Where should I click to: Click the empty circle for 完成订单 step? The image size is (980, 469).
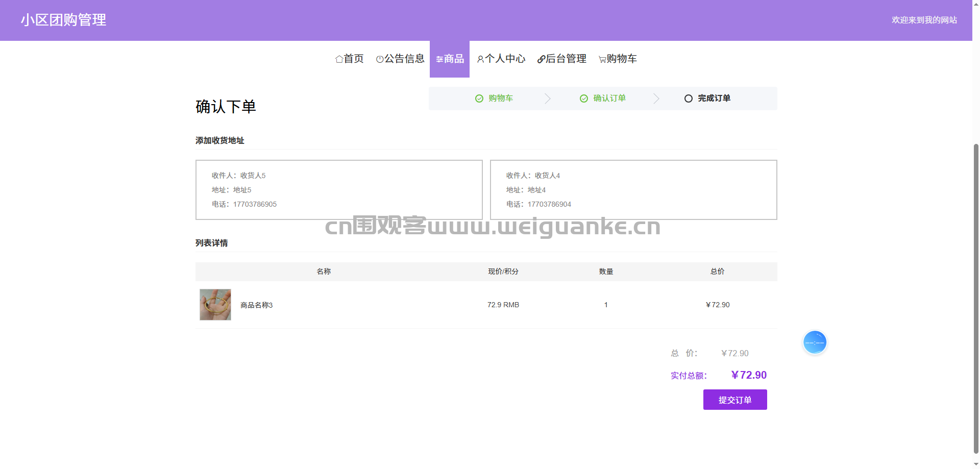tap(689, 98)
